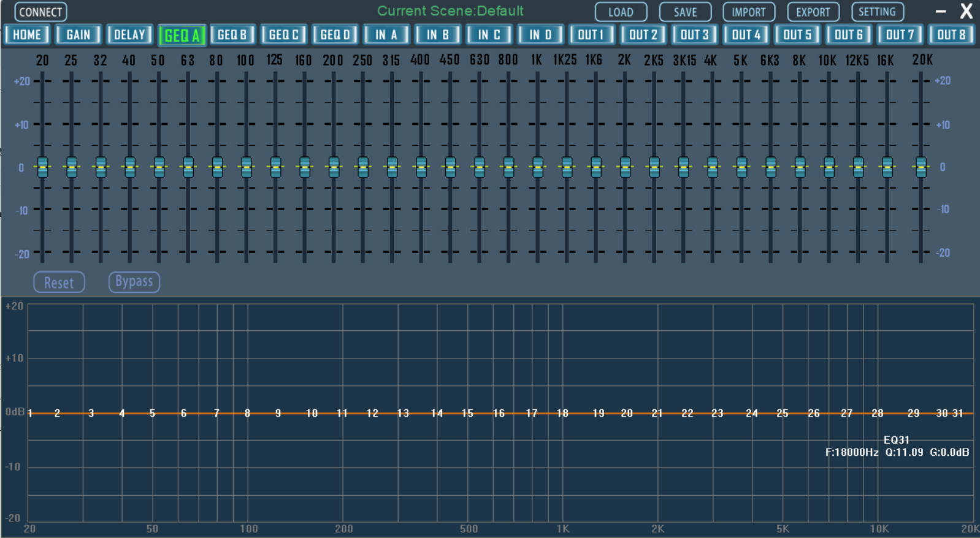Screen dimensions: 980x538
Task: Click the CONNECT button
Action: click(40, 12)
